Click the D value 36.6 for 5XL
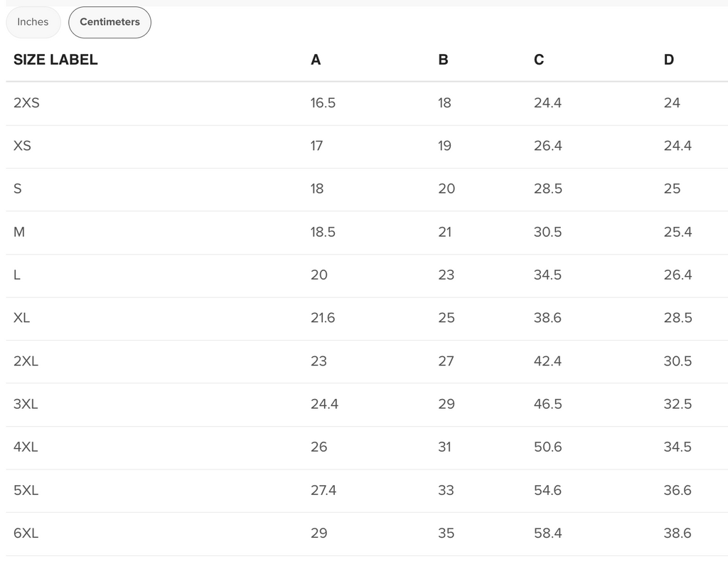This screenshot has width=728, height=564. click(x=678, y=490)
